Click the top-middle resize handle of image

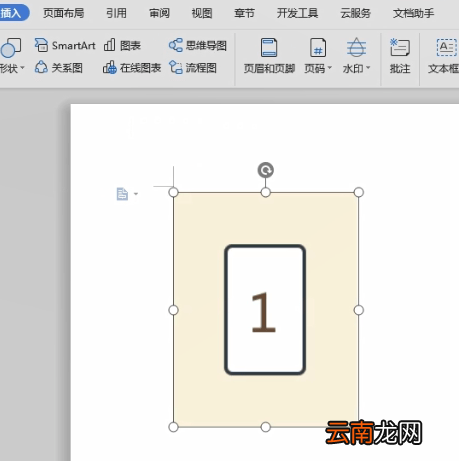pyautogui.click(x=266, y=192)
